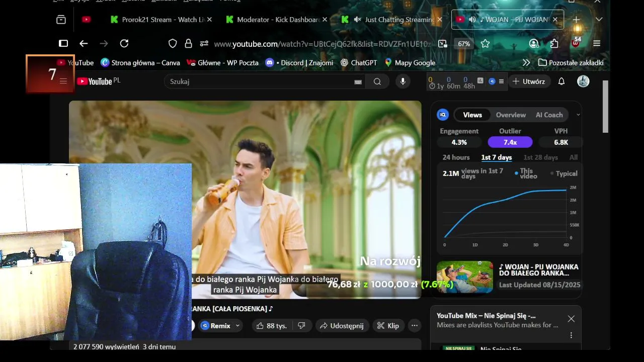
Task: Select the 1st 28 days range
Action: (x=540, y=157)
